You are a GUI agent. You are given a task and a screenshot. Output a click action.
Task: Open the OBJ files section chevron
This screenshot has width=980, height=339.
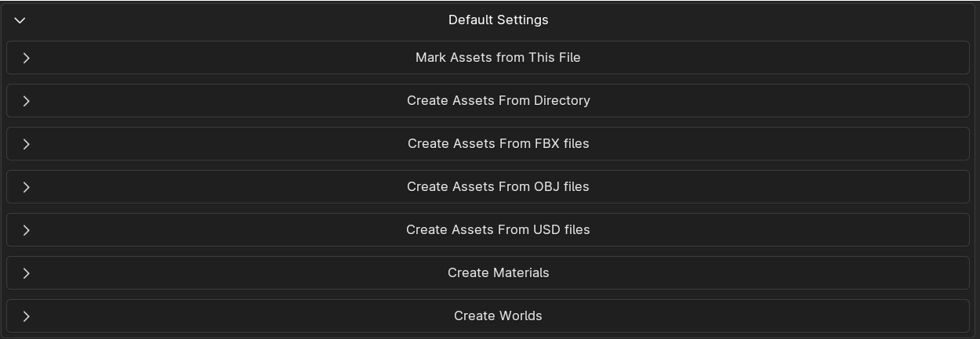click(x=27, y=187)
